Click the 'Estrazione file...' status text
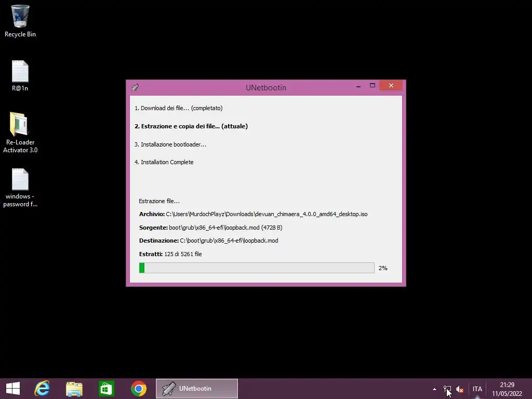Viewport: 532px width, 399px height. (159, 201)
